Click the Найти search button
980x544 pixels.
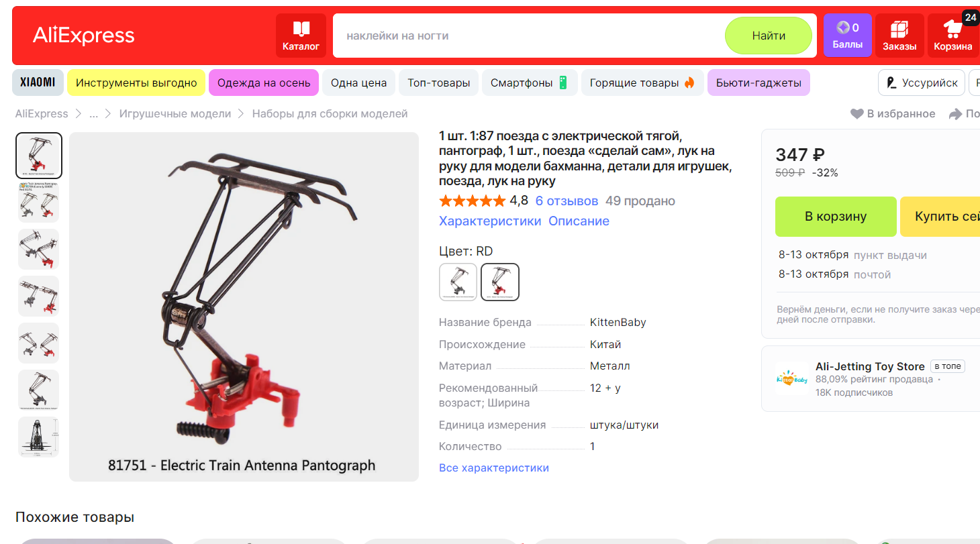[x=769, y=36]
